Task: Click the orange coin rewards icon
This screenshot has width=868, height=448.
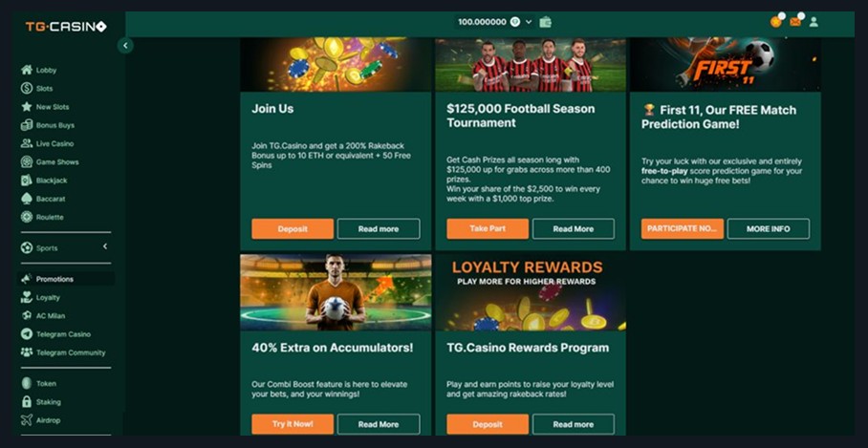Action: [775, 22]
